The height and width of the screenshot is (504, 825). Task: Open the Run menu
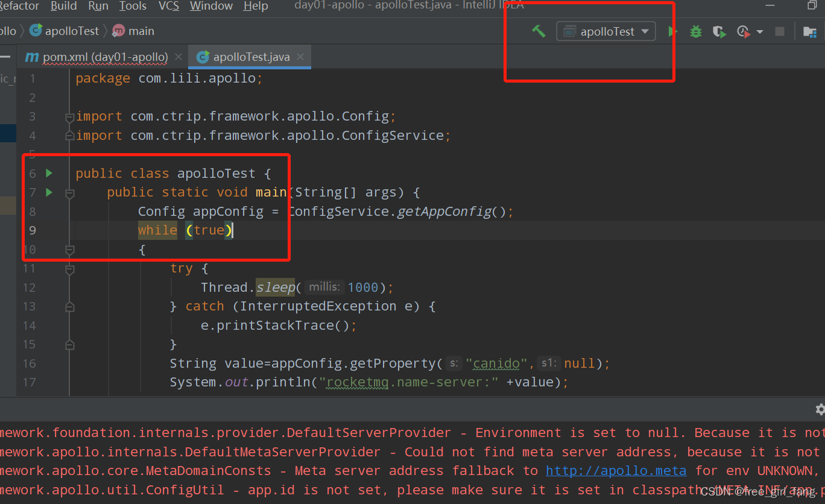(98, 6)
